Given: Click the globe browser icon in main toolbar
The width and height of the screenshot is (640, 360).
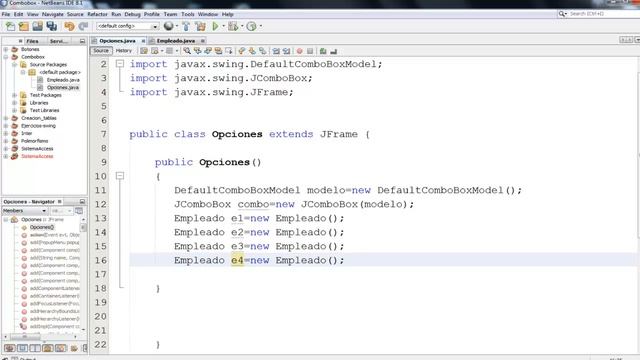Looking at the screenshot, I should tap(168, 26).
